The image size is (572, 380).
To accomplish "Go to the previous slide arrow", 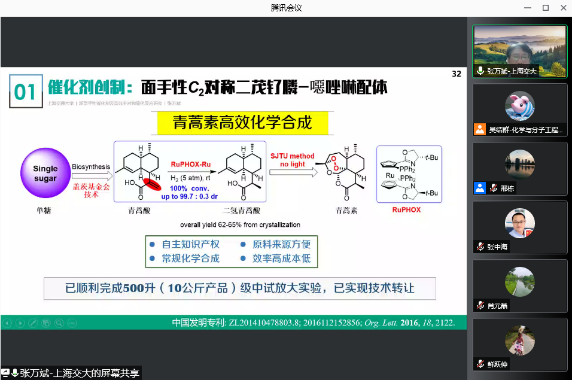I will 7,323.
